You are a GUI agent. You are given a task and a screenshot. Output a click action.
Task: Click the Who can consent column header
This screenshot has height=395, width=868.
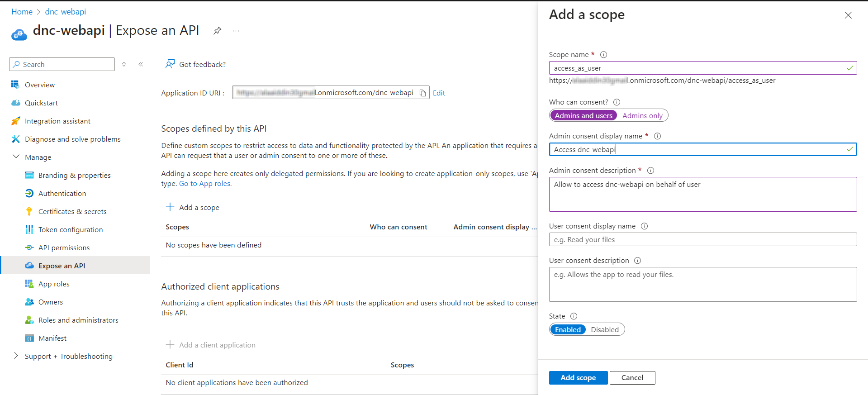click(x=398, y=227)
